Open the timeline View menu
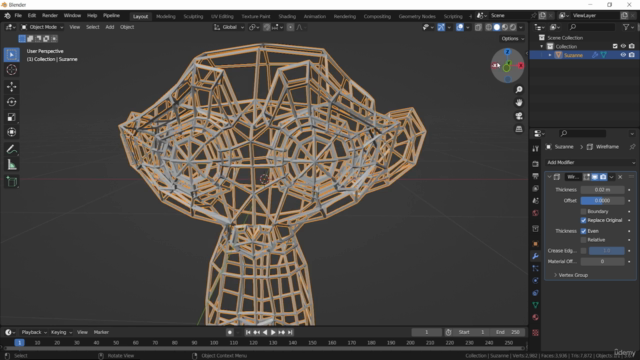The width and height of the screenshot is (640, 360). tap(82, 332)
